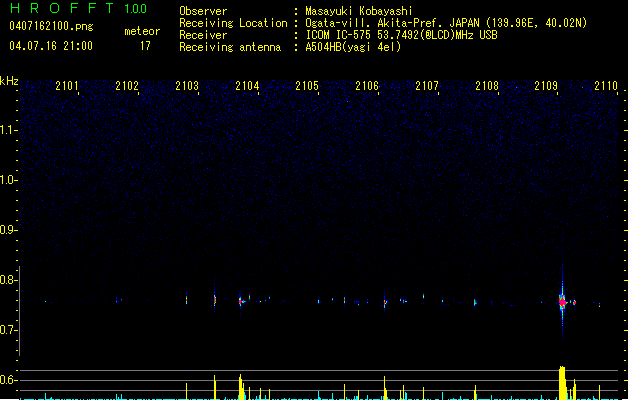Click the Observer label

pyautogui.click(x=203, y=11)
